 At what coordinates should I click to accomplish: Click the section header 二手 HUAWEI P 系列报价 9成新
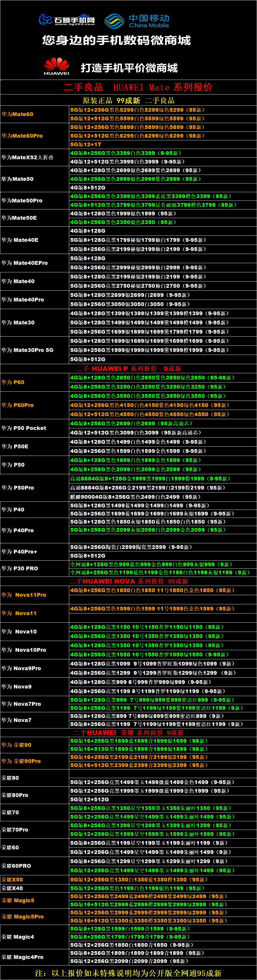(128, 369)
